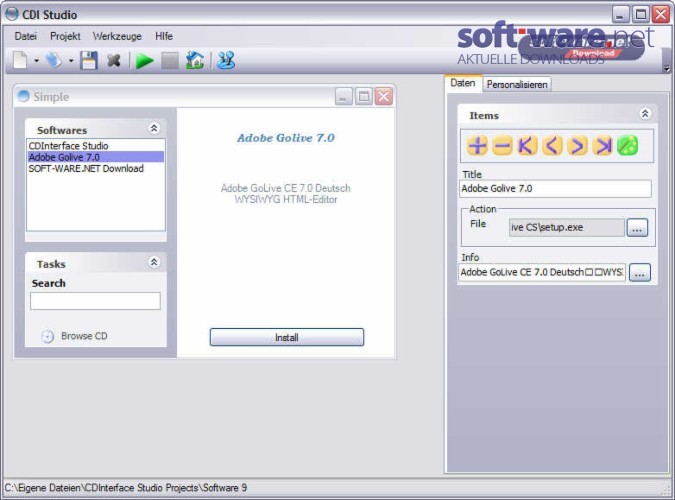
Task: Click the house icon in the toolbar
Action: click(x=195, y=60)
